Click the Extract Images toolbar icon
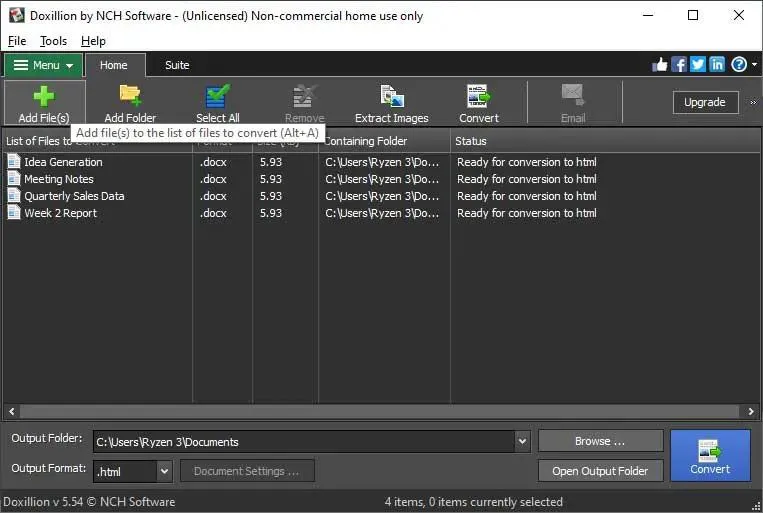Viewport: 763px width, 513px height. point(391,98)
